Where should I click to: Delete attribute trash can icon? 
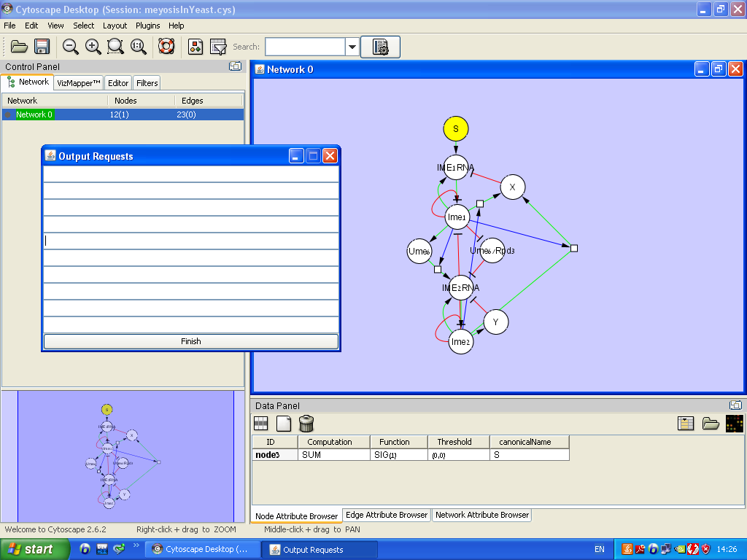(306, 424)
